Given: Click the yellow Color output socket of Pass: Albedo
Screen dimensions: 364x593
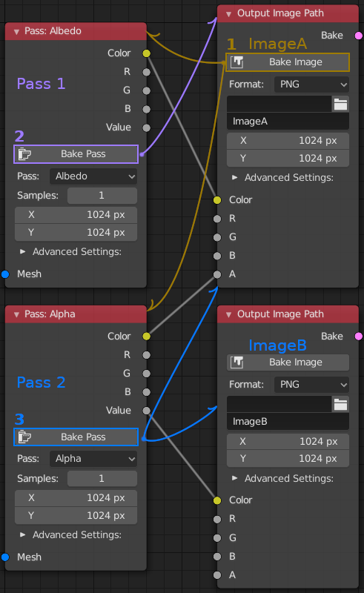Looking at the screenshot, I should 147,53.
